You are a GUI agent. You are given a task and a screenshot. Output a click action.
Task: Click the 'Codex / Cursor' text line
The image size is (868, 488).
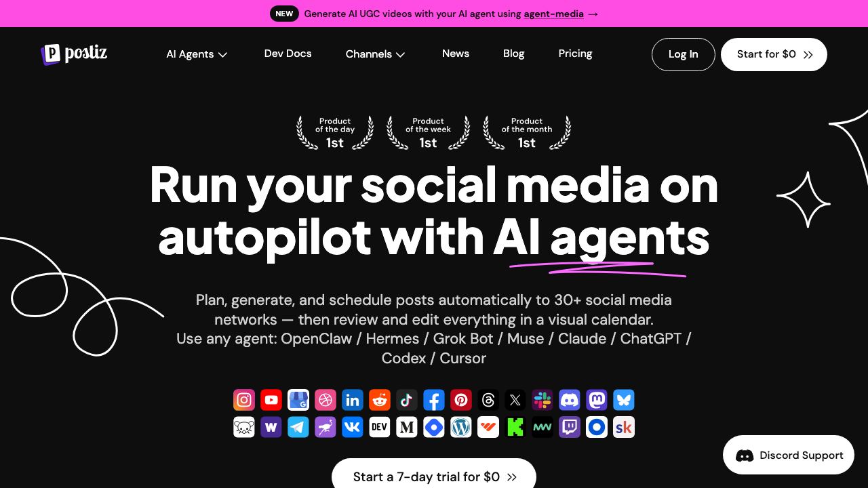point(434,358)
